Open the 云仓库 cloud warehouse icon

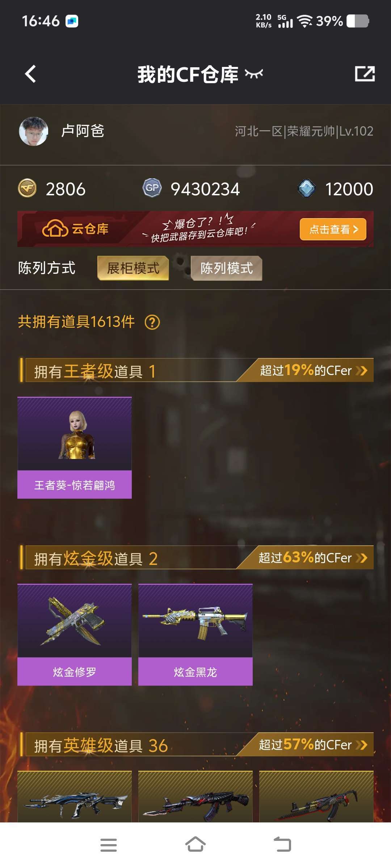(x=55, y=229)
